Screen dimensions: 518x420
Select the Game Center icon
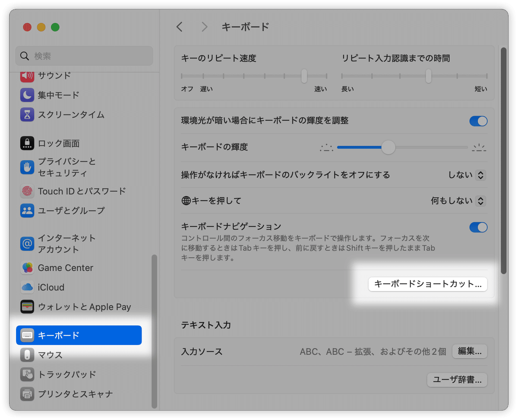27,268
